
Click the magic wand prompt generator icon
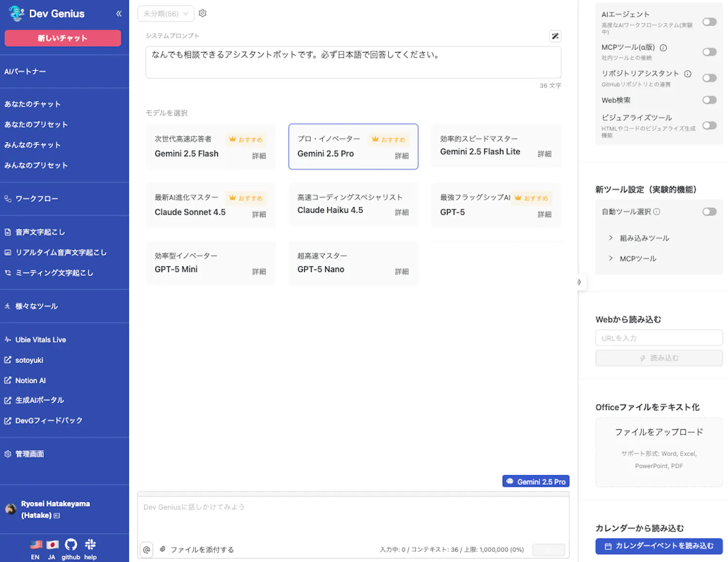(555, 36)
